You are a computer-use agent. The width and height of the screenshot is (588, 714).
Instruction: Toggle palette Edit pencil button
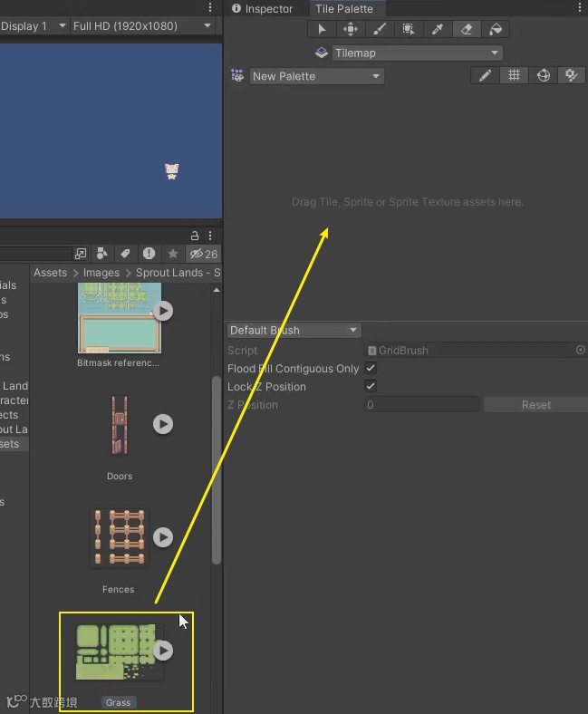click(x=485, y=75)
